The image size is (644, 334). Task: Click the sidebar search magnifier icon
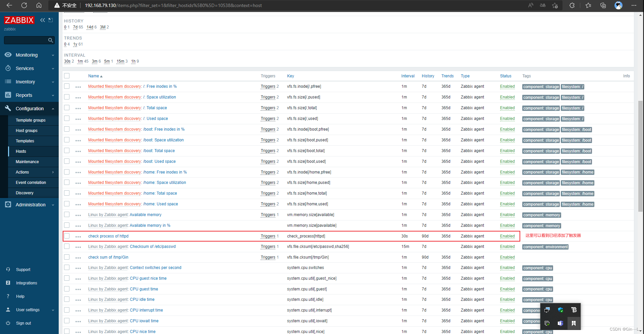(51, 40)
